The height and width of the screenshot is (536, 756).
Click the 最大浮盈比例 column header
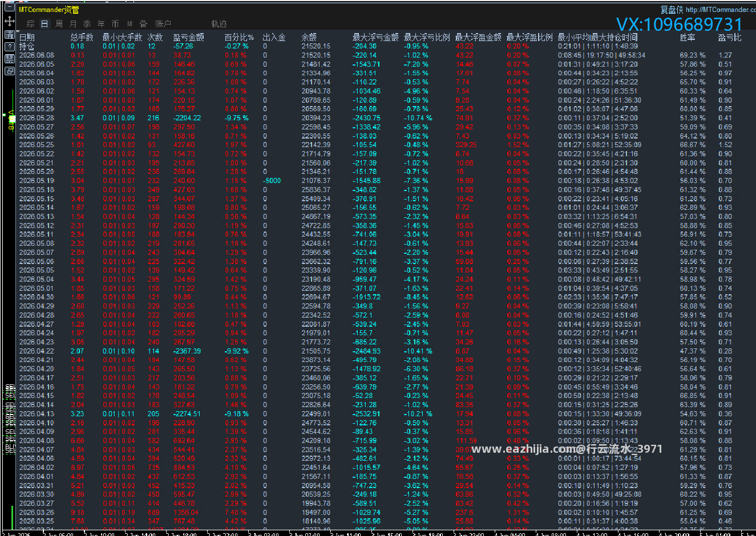click(529, 37)
